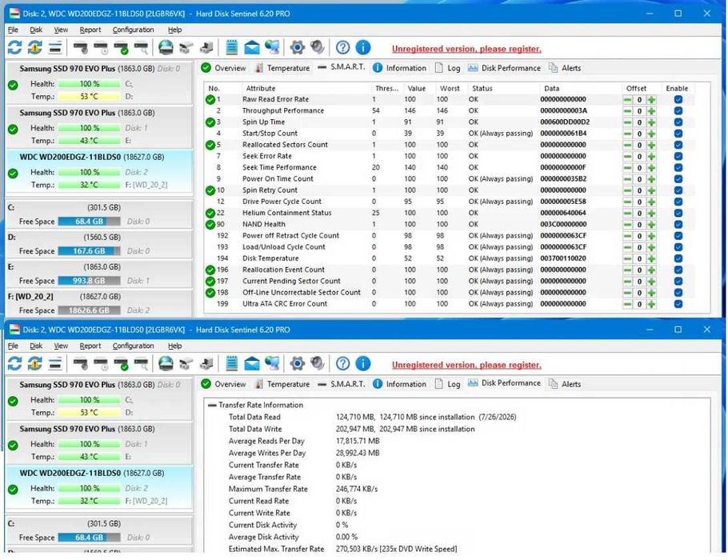Click the C: free space bar in the S.M.A.R.T. window
Image resolution: width=728 pixels, height=560 pixels.
(89, 222)
